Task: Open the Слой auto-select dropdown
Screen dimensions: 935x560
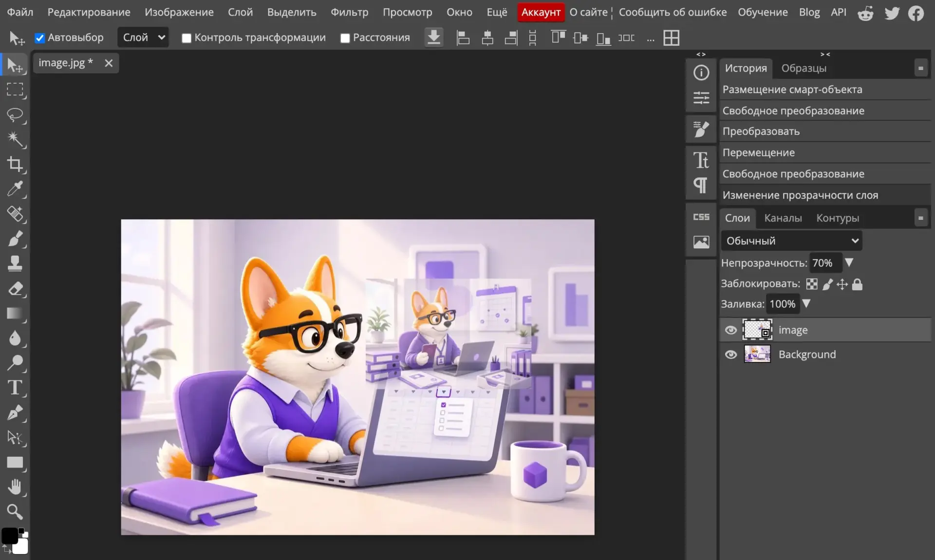Action: (143, 37)
